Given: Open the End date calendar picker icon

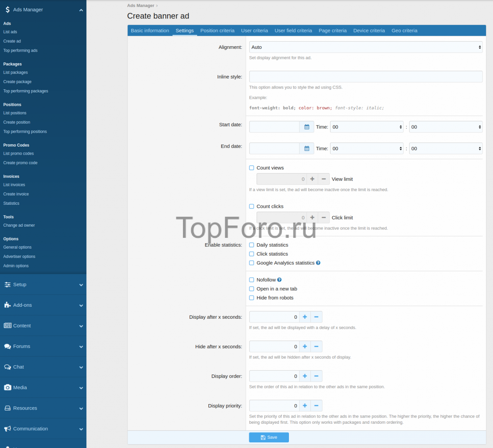Looking at the screenshot, I should pos(307,149).
